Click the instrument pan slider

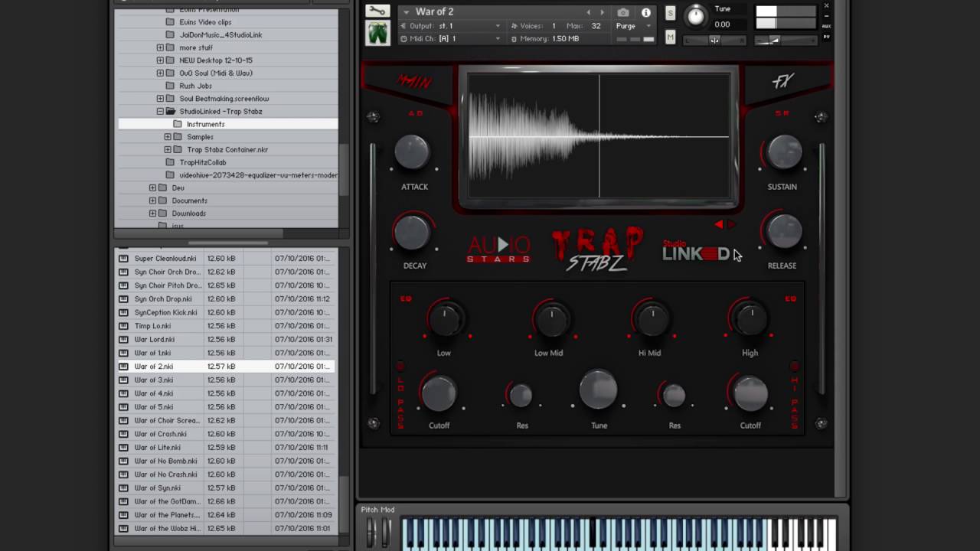pyautogui.click(x=714, y=40)
